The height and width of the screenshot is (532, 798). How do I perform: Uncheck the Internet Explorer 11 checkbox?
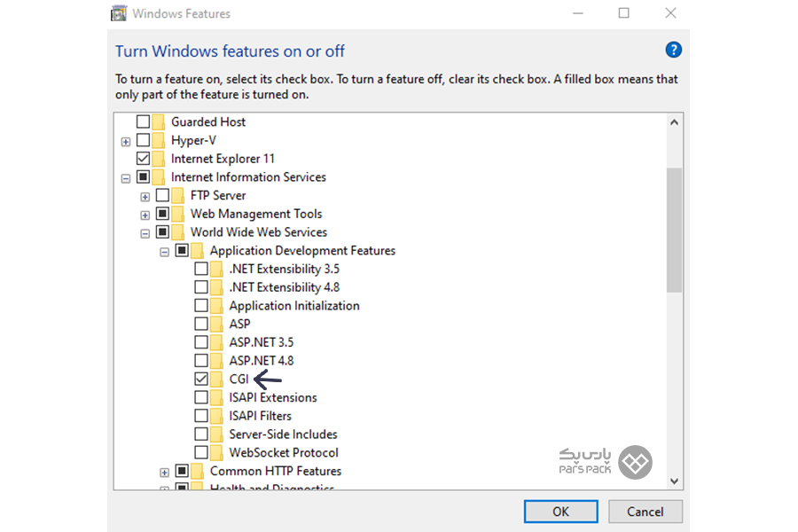(x=143, y=159)
